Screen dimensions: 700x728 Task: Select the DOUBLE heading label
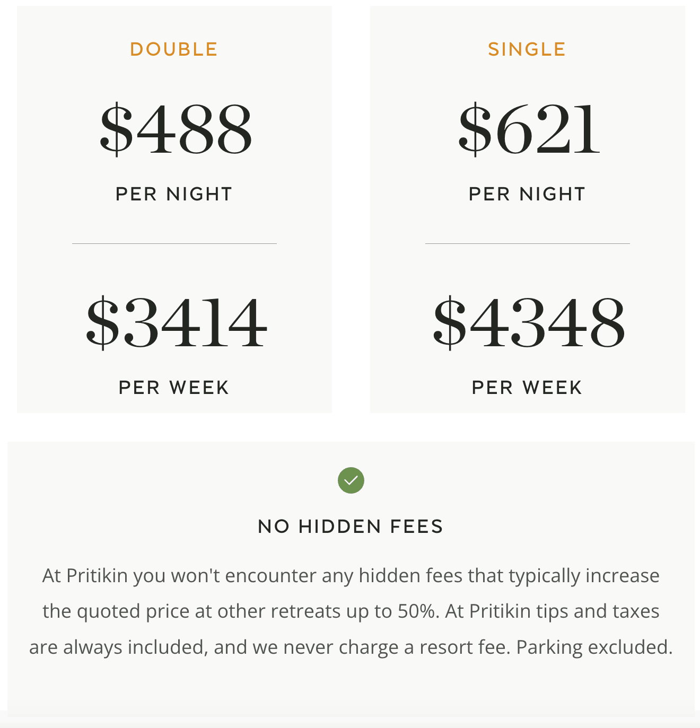tap(174, 49)
